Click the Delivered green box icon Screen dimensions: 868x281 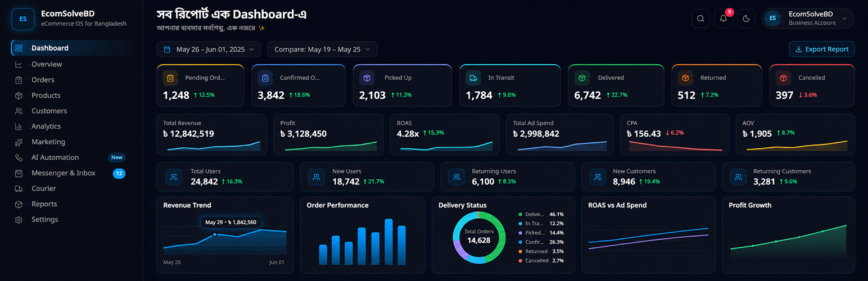click(x=582, y=78)
